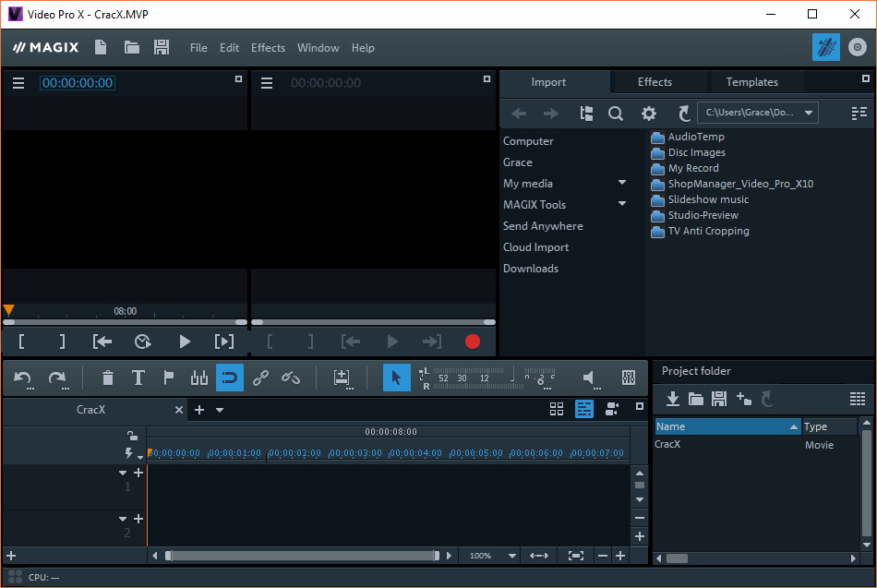This screenshot has height=588, width=877.
Task: Open the Title editor T icon
Action: point(138,378)
